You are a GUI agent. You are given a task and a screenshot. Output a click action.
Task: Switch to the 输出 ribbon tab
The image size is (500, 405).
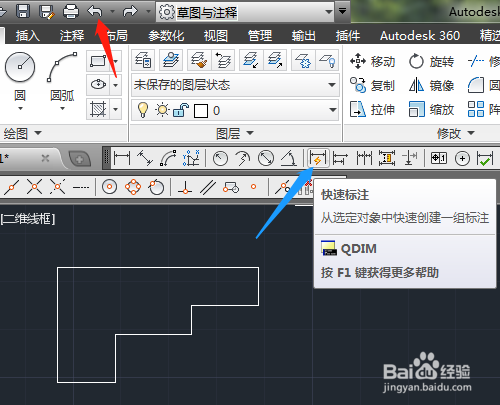pyautogui.click(x=303, y=35)
